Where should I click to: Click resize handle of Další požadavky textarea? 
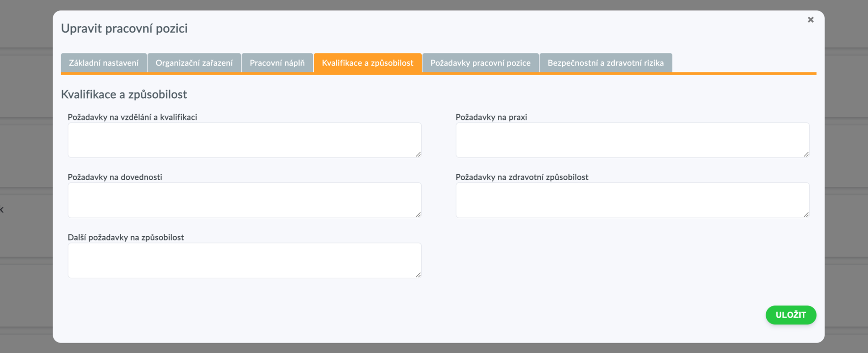[418, 275]
